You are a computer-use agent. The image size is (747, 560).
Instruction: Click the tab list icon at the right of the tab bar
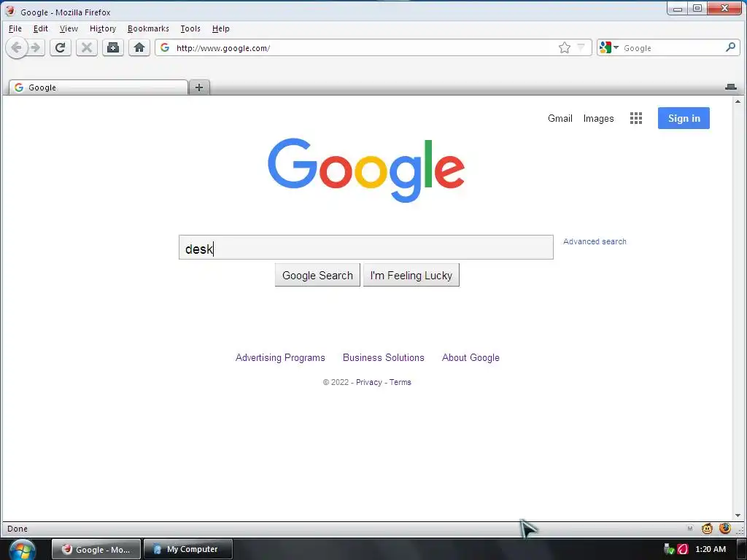point(731,87)
